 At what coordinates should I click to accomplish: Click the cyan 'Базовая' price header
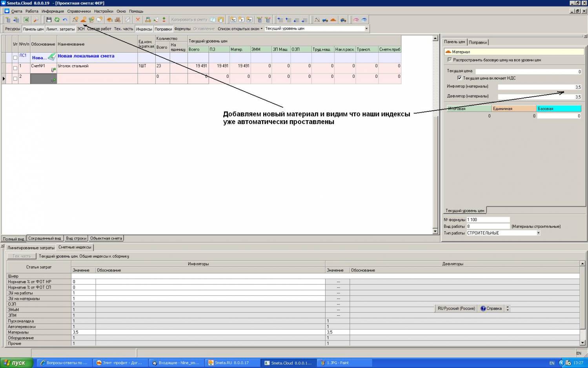pyautogui.click(x=558, y=109)
